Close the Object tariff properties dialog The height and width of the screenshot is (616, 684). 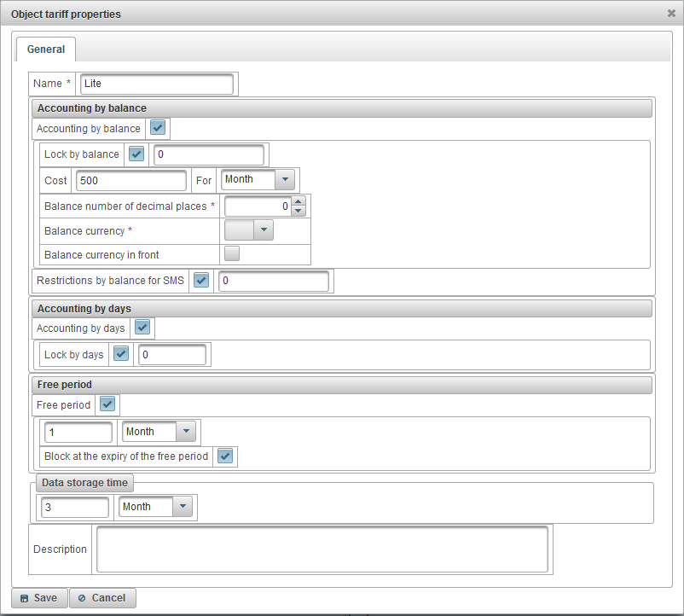click(x=671, y=14)
